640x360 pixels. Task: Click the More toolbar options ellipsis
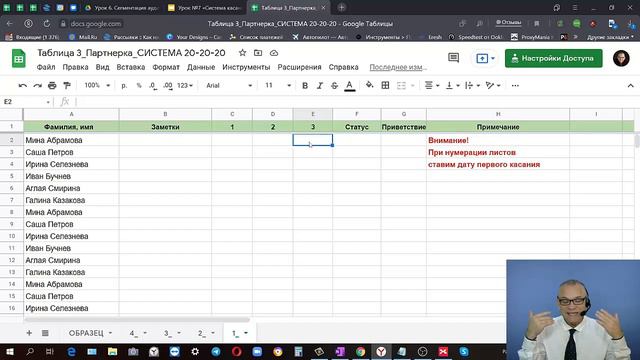515,85
